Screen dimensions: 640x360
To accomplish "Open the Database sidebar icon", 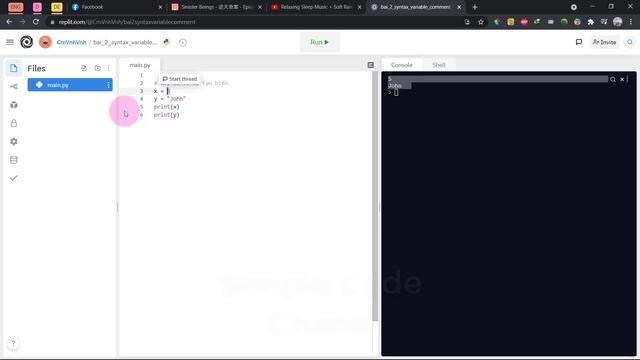I will click(13, 160).
